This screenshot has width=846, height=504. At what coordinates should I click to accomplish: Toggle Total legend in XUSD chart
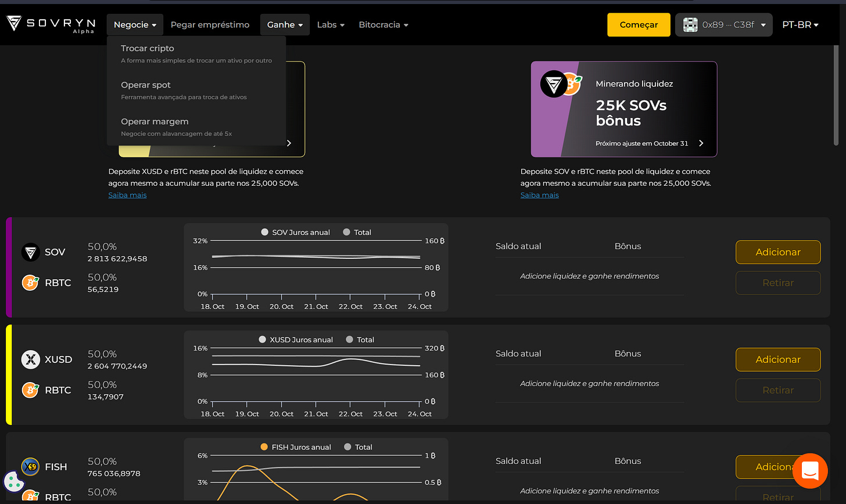[360, 340]
